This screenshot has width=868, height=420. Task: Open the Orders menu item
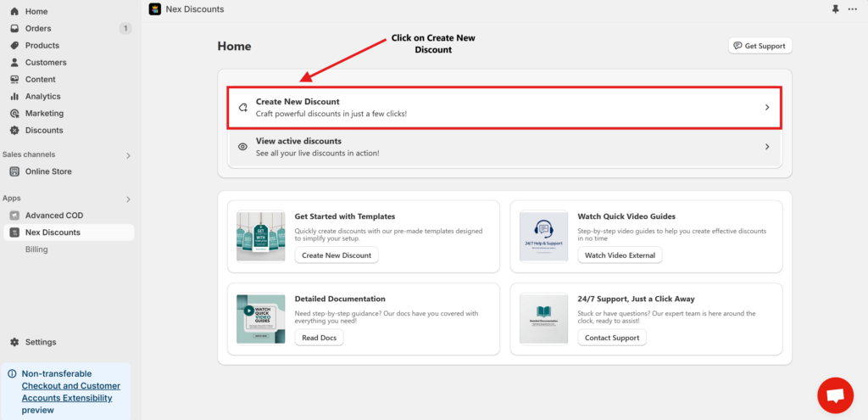point(38,29)
